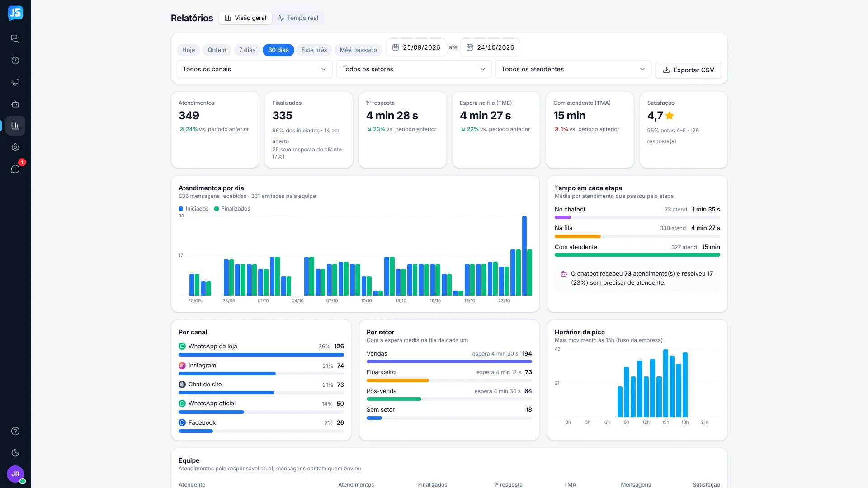Click the Chat do site channel row
The width and height of the screenshot is (868, 488).
(x=261, y=389)
